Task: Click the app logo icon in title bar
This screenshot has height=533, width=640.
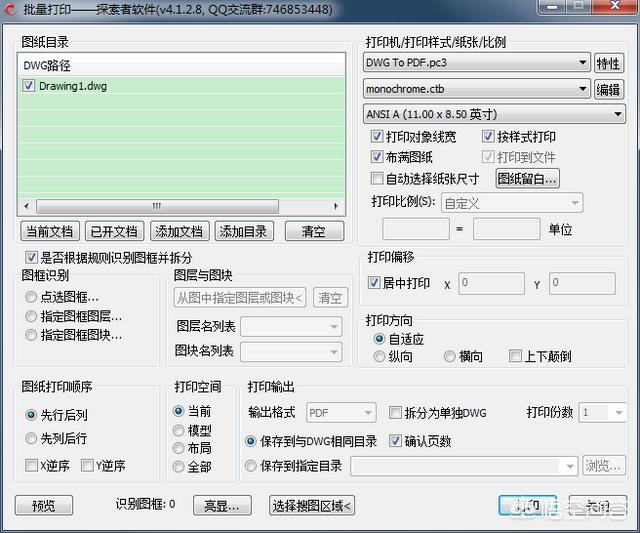Action: (10, 9)
